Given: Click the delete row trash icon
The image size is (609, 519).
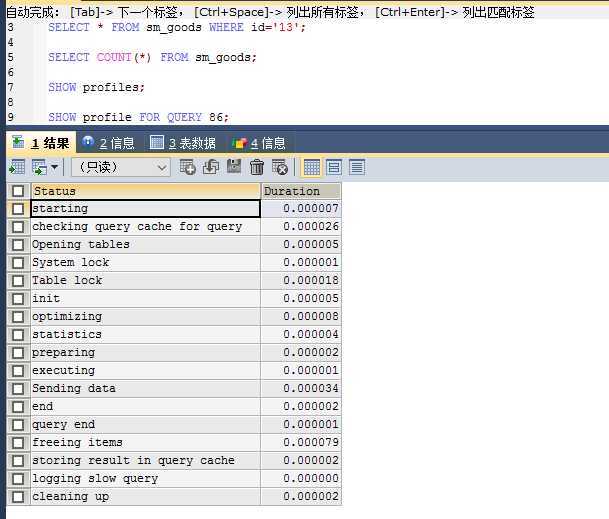Looking at the screenshot, I should click(x=257, y=167).
